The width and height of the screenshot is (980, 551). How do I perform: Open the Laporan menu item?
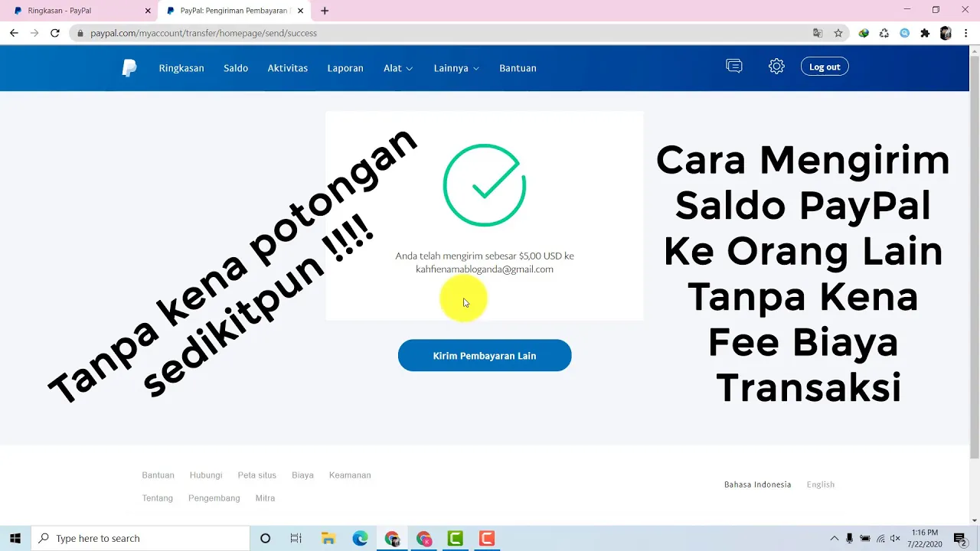[345, 68]
